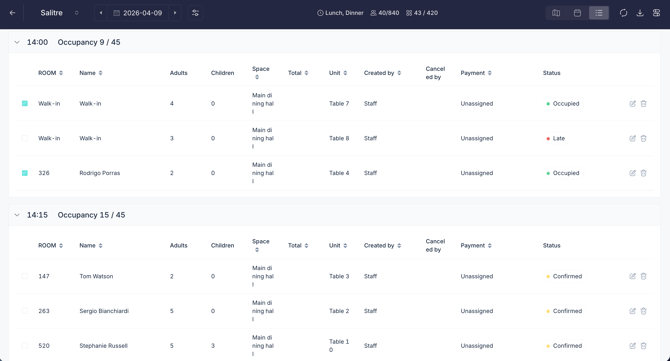
Task: Check the Sergio Bianchiardi row checkbox
Action: [25, 311]
